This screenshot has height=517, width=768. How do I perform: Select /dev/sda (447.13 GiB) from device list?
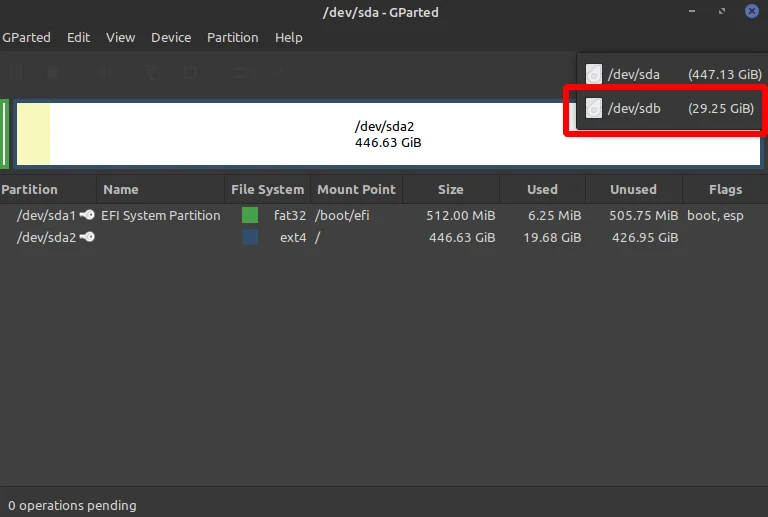[673, 74]
